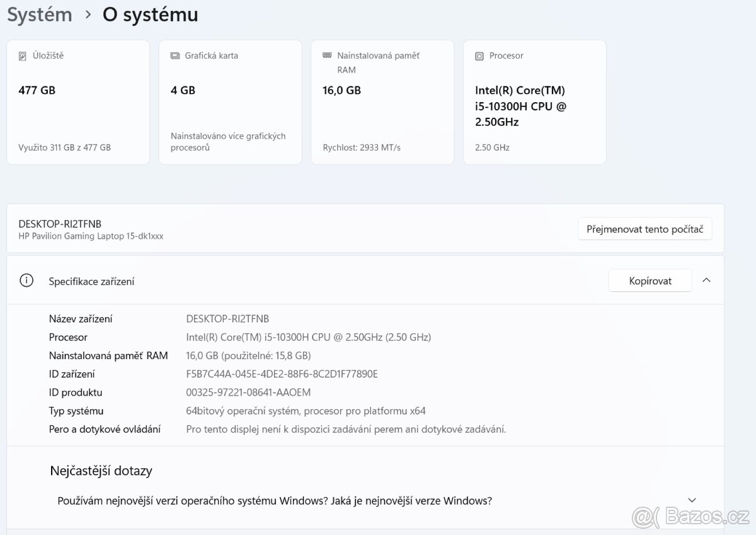Click the Specifikace zařízení header title

[91, 282]
